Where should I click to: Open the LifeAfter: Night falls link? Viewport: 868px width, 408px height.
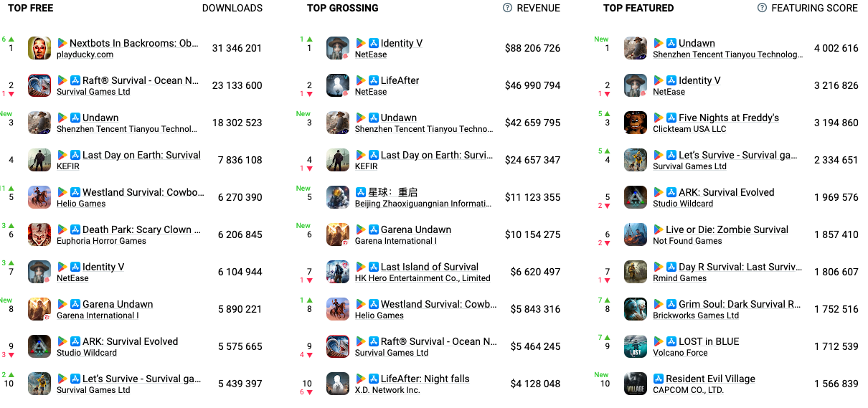[425, 379]
